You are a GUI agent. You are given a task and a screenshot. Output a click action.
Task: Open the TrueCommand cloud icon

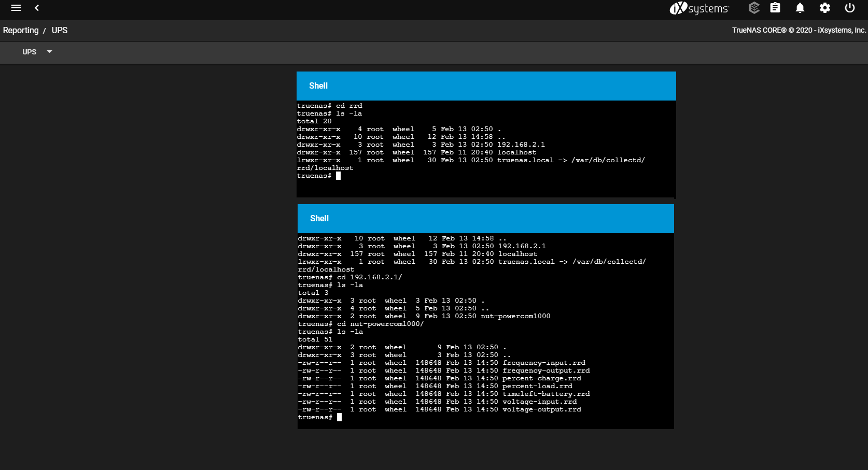coord(754,8)
